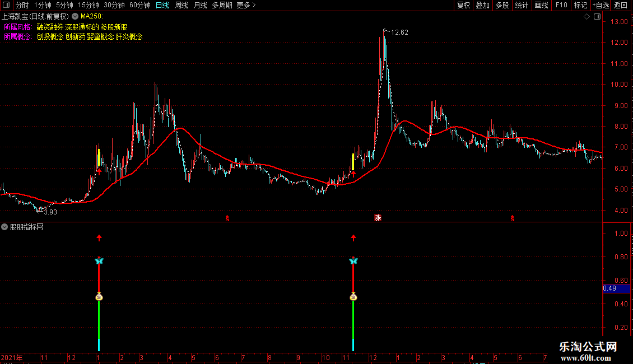Add stock via +自选 button

601,5
